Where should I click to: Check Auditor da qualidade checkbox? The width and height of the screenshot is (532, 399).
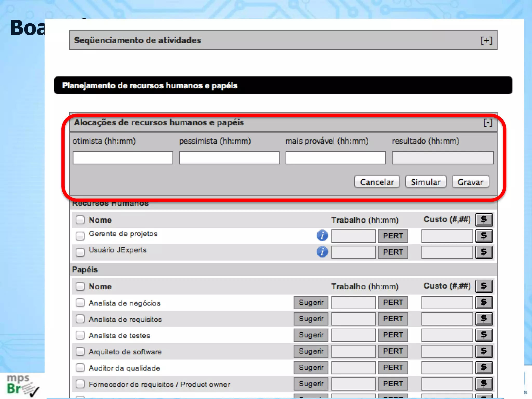[x=80, y=368]
